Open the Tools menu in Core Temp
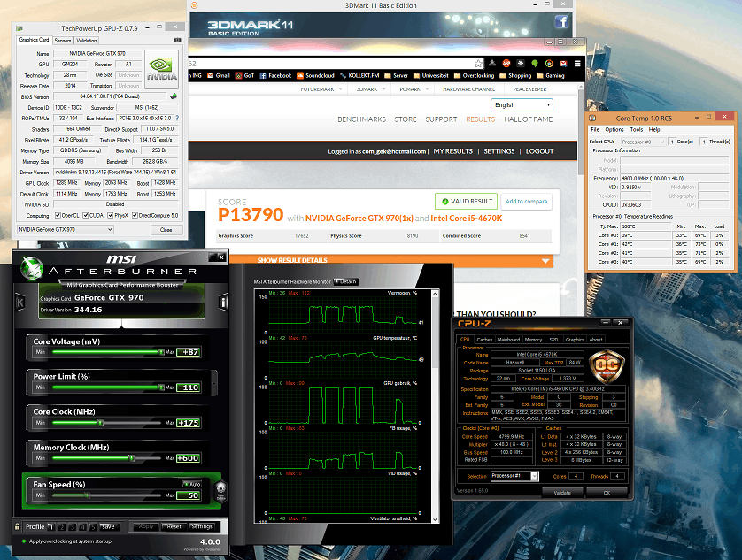Viewport: 742px width, 560px height. 637,129
